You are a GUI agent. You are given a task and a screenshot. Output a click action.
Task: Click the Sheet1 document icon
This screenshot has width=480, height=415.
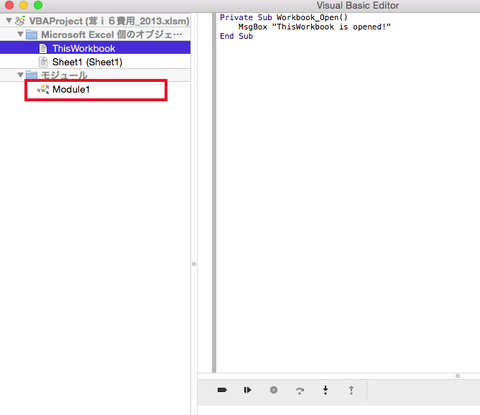(43, 62)
